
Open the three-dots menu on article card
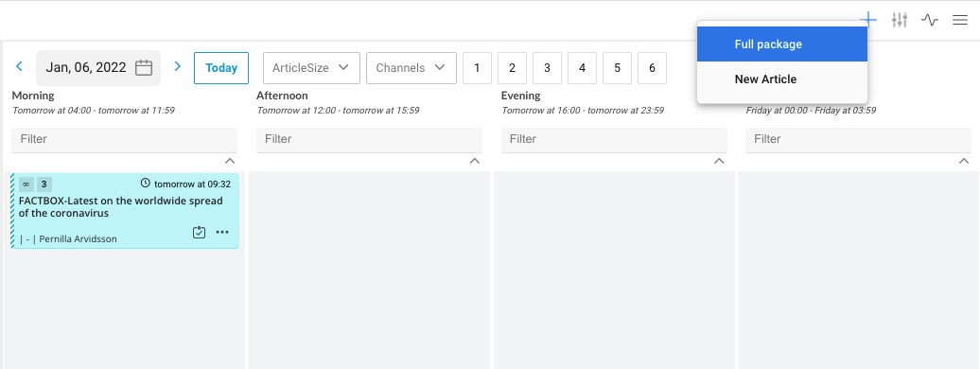tap(222, 232)
